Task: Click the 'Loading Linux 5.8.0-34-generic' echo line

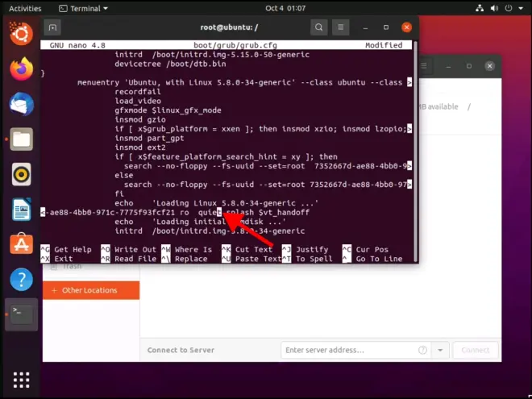Action: point(217,203)
